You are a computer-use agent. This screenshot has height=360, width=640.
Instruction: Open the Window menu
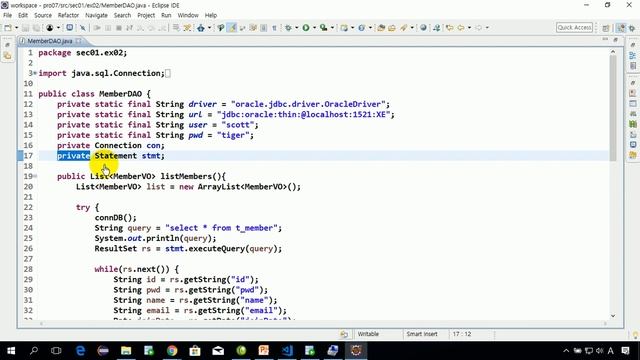[188, 15]
